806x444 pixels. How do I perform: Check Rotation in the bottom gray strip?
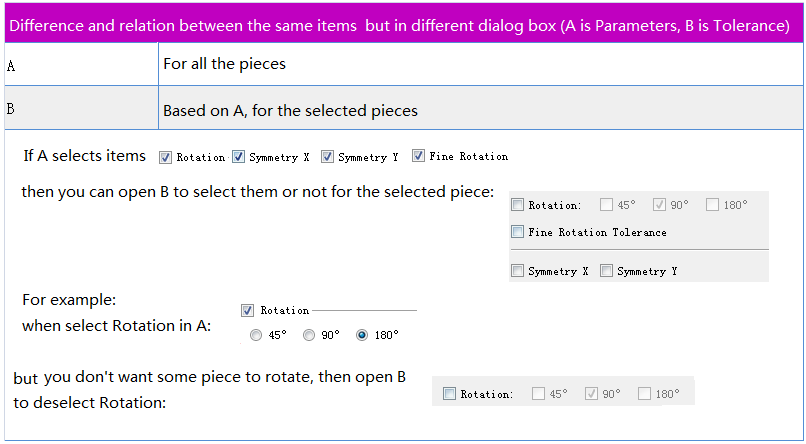449,394
